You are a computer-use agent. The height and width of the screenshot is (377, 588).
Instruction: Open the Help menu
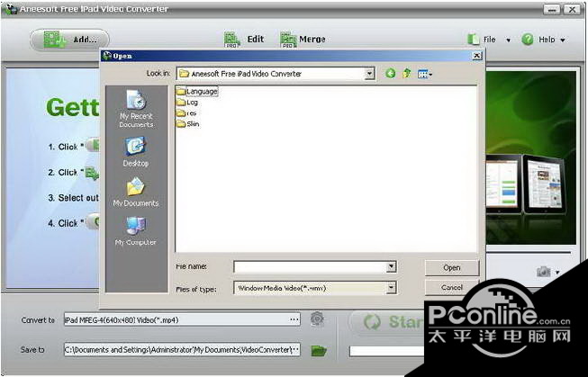543,40
